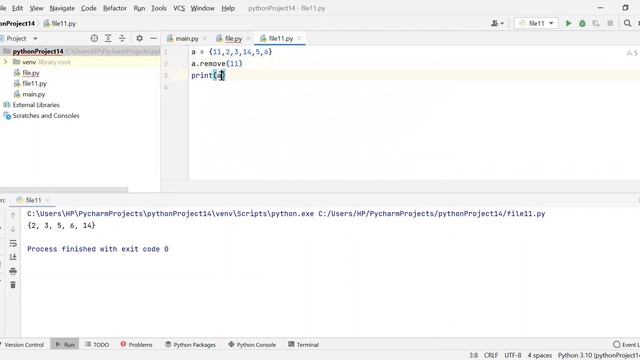640x360 pixels.
Task: Click the file11.py breadcrumb in navigation bar
Action: pyautogui.click(x=60, y=23)
